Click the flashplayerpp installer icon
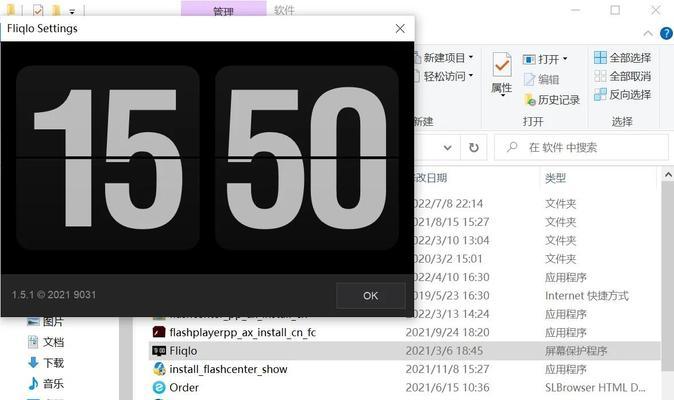Viewport: 674px width, 400px height. pos(159,332)
